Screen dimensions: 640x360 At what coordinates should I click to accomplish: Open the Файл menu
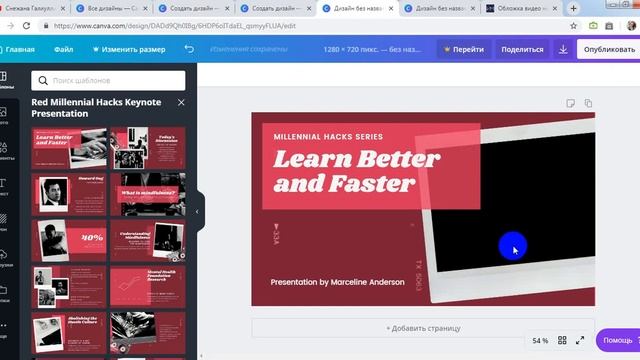pyautogui.click(x=64, y=49)
